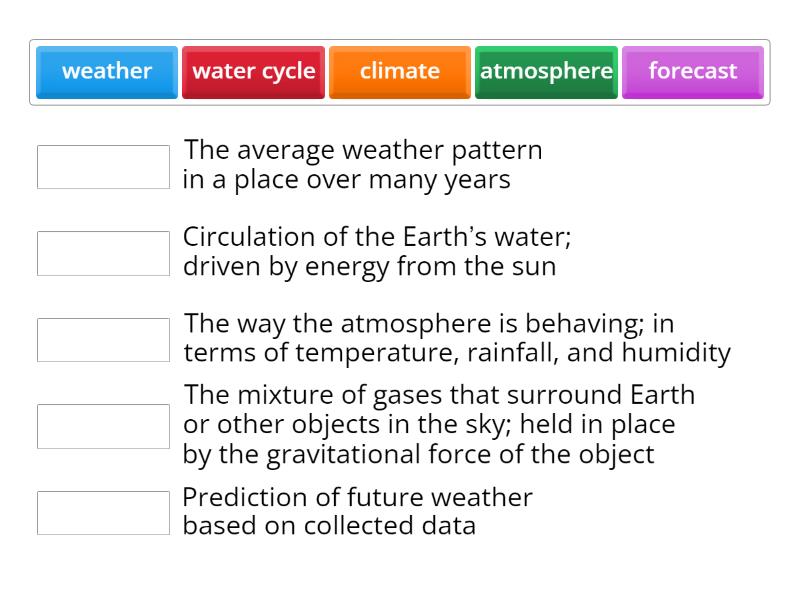Click the answer box beside the climate definition
The width and height of the screenshot is (800, 600).
101,166
